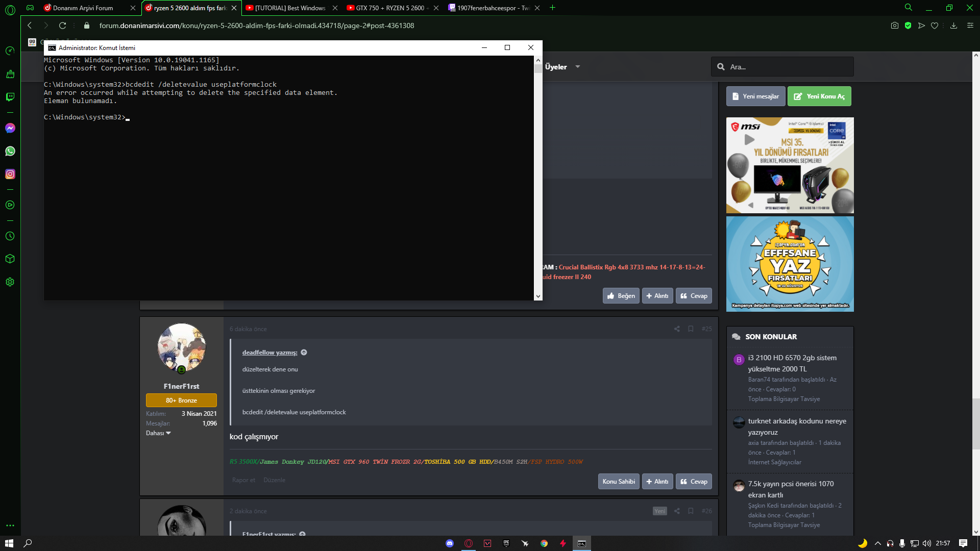Bookmark post #25
Viewport: 980px width, 551px height.
pos(691,329)
